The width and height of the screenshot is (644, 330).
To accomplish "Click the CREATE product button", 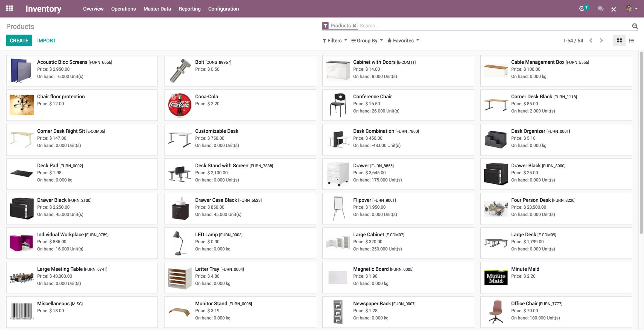I will (x=19, y=41).
